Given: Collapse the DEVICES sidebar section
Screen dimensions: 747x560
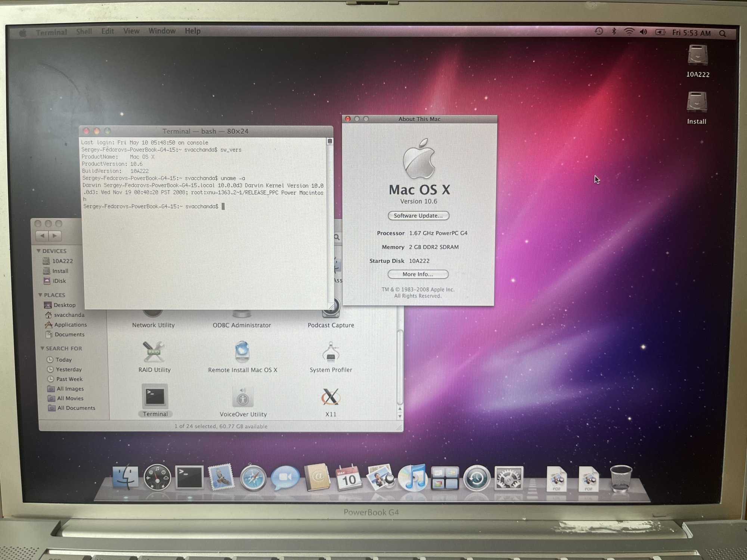Looking at the screenshot, I should click(x=38, y=251).
